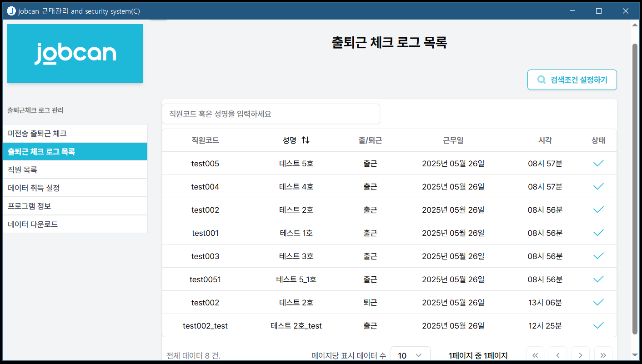
Task: Click the status checkmark for test0051 row
Action: click(x=598, y=279)
